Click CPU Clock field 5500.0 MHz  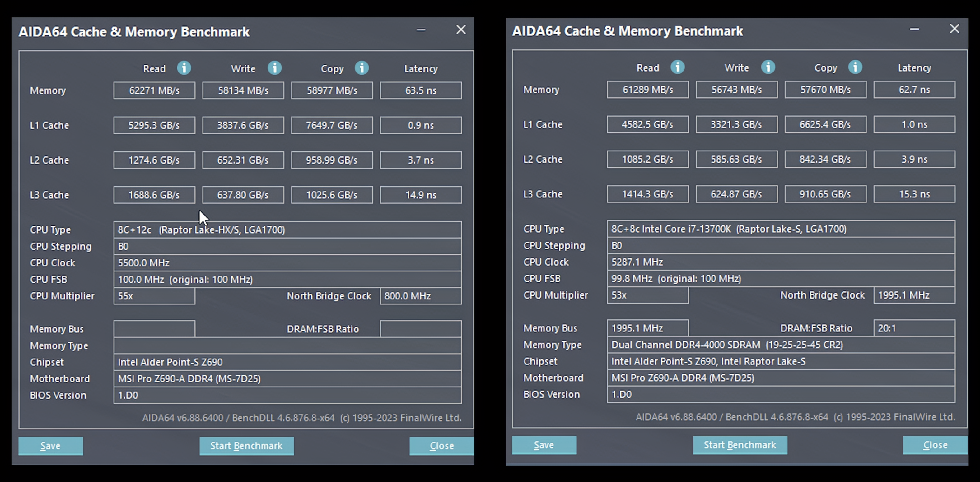(287, 263)
